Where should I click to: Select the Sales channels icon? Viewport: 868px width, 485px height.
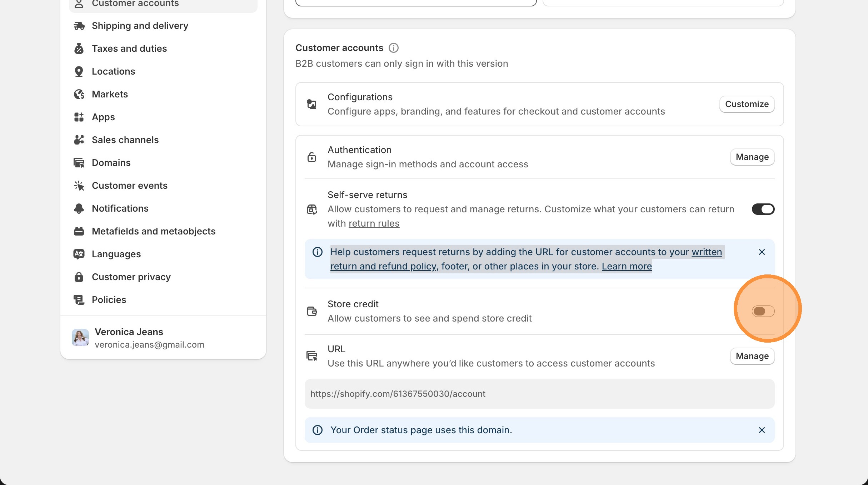(79, 140)
